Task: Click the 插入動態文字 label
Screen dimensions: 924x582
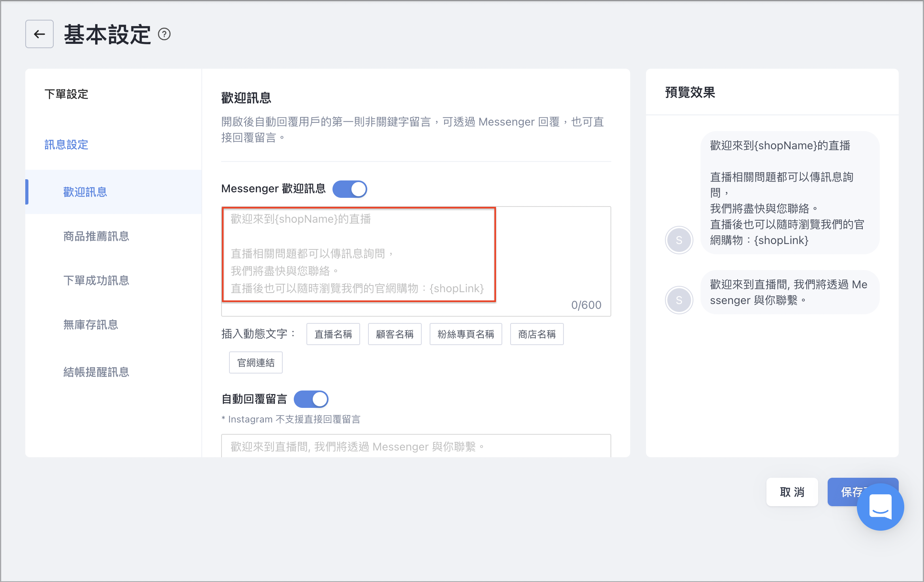Action: [x=259, y=334]
